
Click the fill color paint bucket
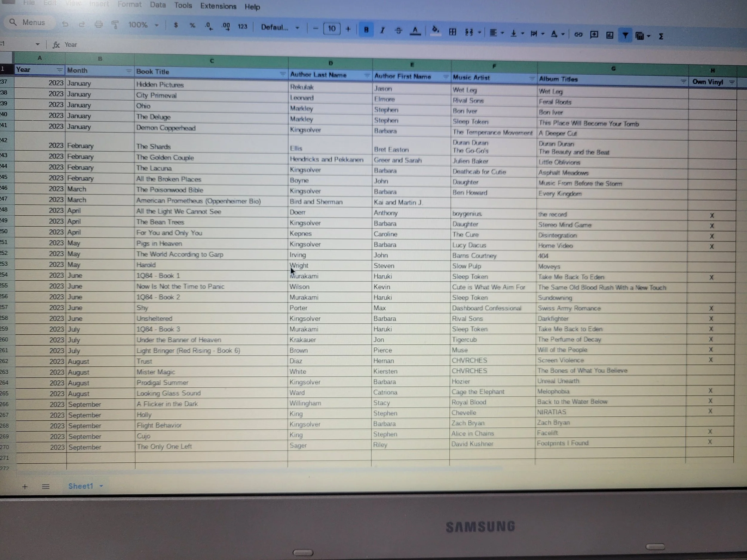pyautogui.click(x=435, y=31)
